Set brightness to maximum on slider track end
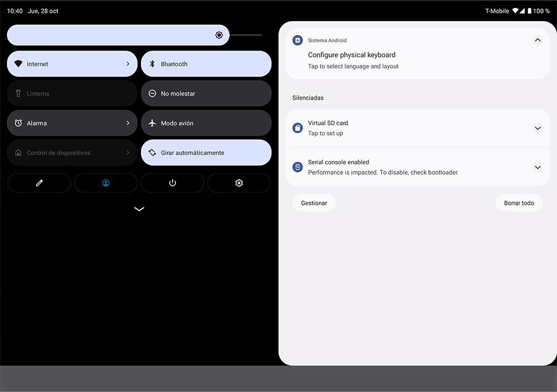Image resolution: width=557 pixels, height=392 pixels. pos(261,35)
